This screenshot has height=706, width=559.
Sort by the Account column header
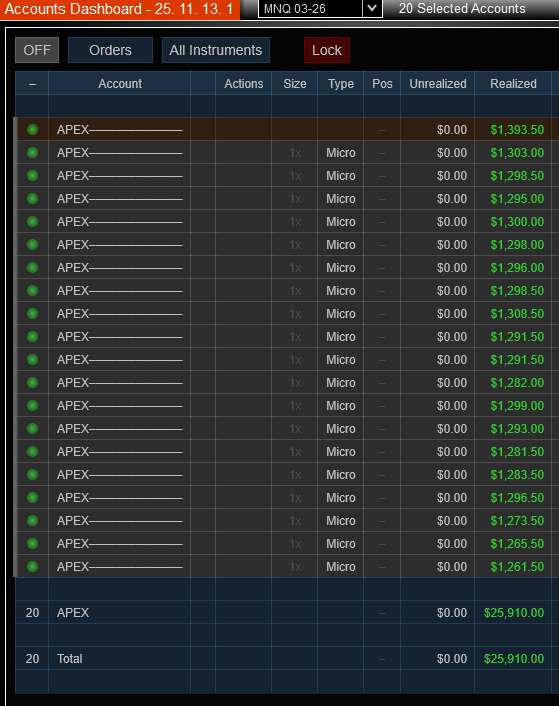point(120,84)
